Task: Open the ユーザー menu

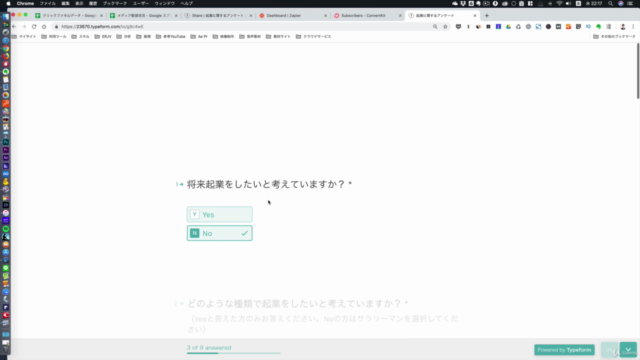Action: [141, 3]
